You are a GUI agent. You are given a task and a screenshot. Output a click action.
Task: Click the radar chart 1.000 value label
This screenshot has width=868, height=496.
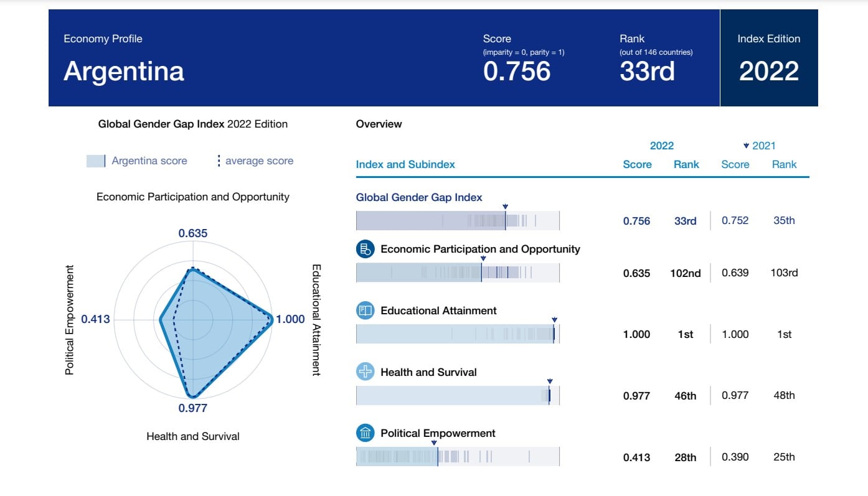[290, 319]
